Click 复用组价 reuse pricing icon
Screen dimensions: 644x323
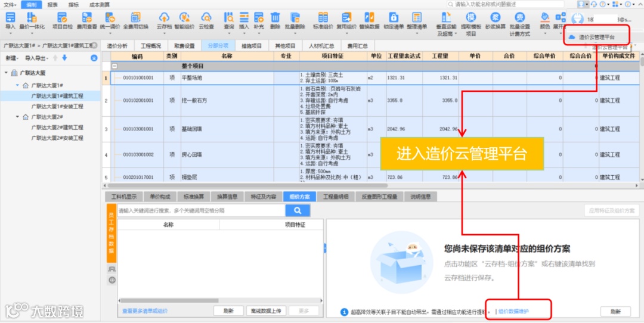click(x=346, y=17)
